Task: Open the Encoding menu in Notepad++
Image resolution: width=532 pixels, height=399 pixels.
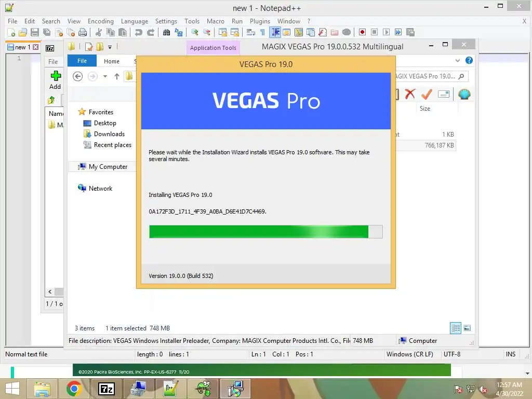Action: pos(101,21)
